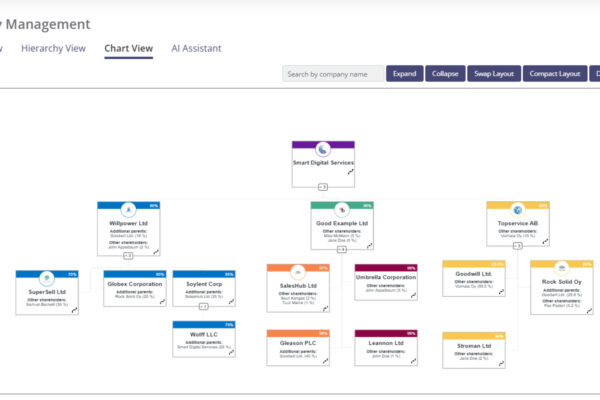This screenshot has height=400, width=600.
Task: Select the Topservice AB company name
Action: [x=518, y=223]
